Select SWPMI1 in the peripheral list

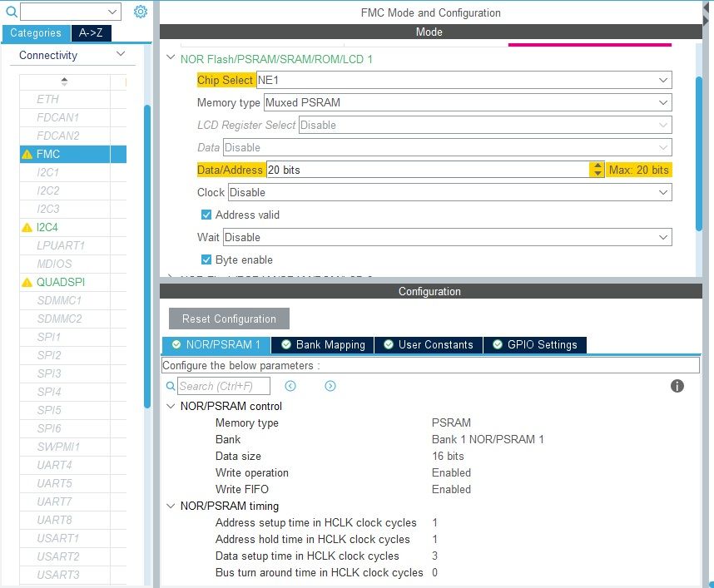pyautogui.click(x=73, y=447)
